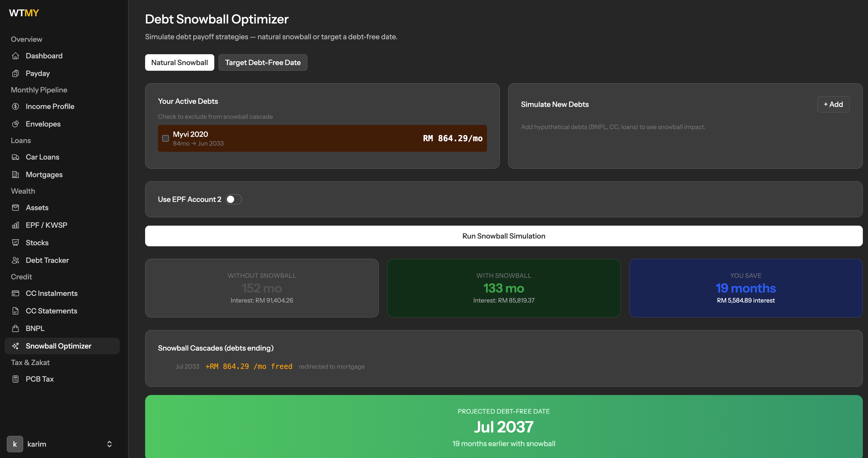The width and height of the screenshot is (868, 458).
Task: Open EPF / KWSP page
Action: click(62, 225)
